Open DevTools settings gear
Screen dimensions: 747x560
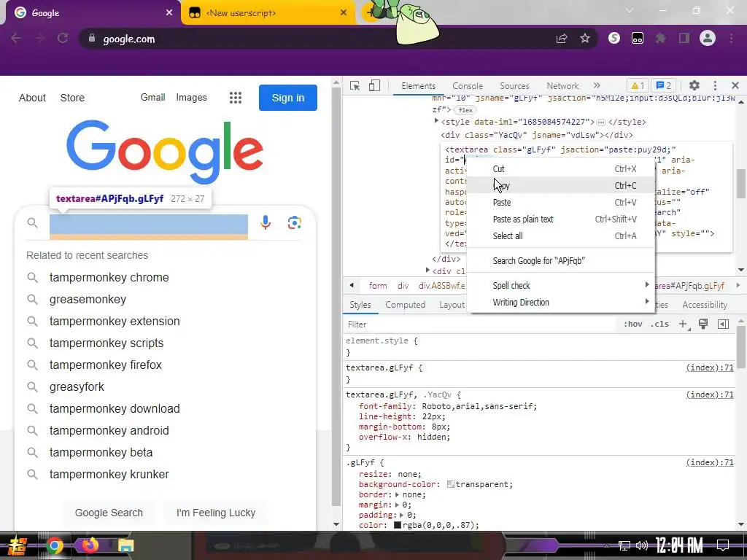click(694, 86)
